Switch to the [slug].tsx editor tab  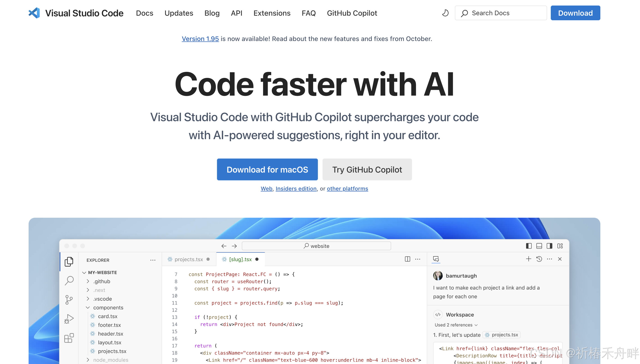coord(240,259)
